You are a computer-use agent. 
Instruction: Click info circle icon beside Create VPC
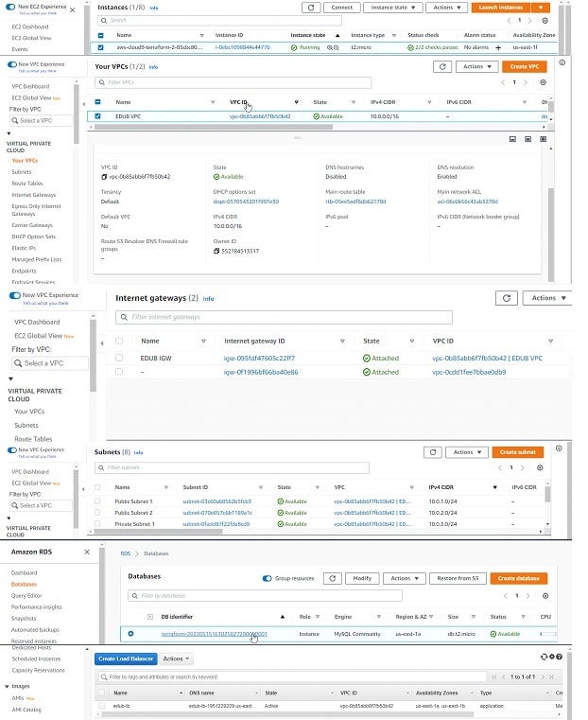pos(562,62)
